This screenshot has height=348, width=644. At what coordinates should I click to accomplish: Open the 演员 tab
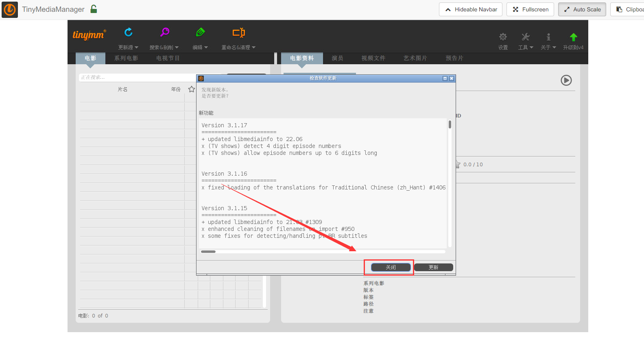click(337, 58)
